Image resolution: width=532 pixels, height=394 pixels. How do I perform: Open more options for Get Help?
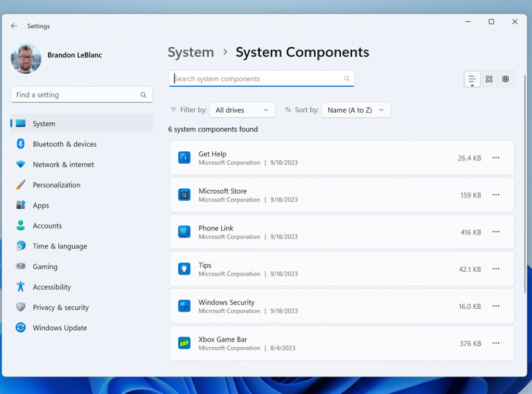point(496,157)
